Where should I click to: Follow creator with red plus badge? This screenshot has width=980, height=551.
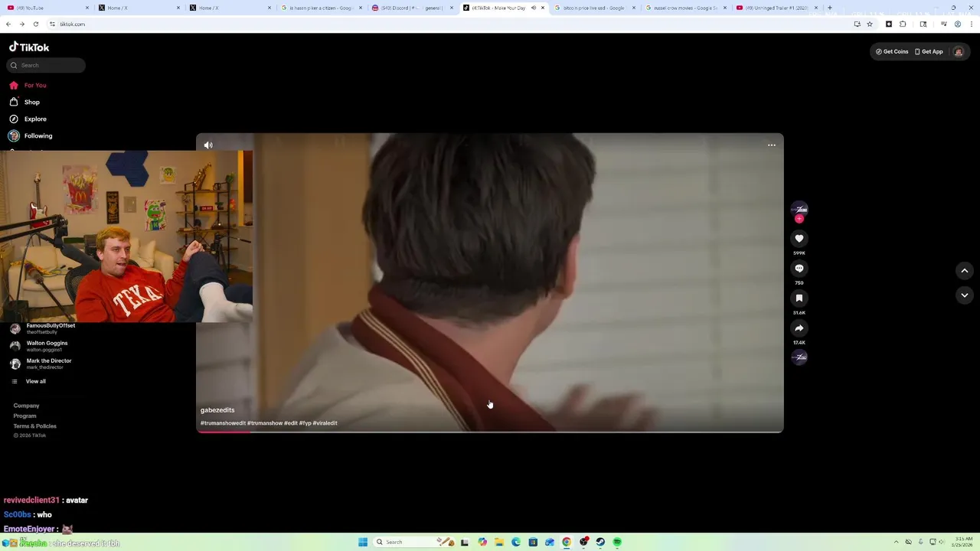pyautogui.click(x=799, y=219)
